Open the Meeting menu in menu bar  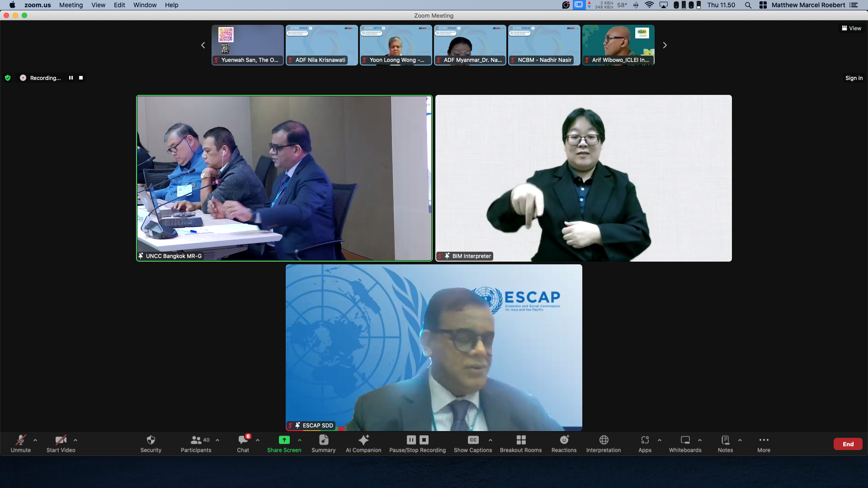pyautogui.click(x=71, y=5)
